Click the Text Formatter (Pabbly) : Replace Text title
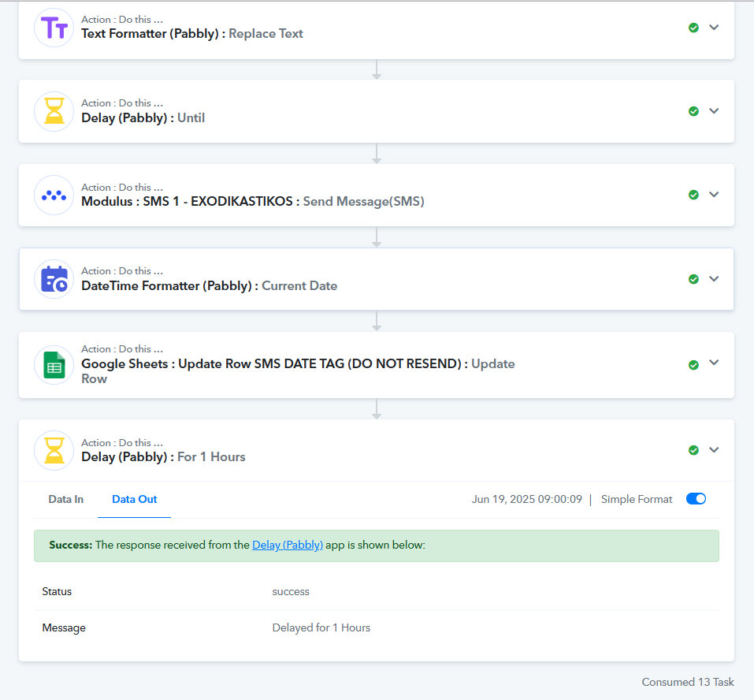The width and height of the screenshot is (754, 700). point(192,34)
